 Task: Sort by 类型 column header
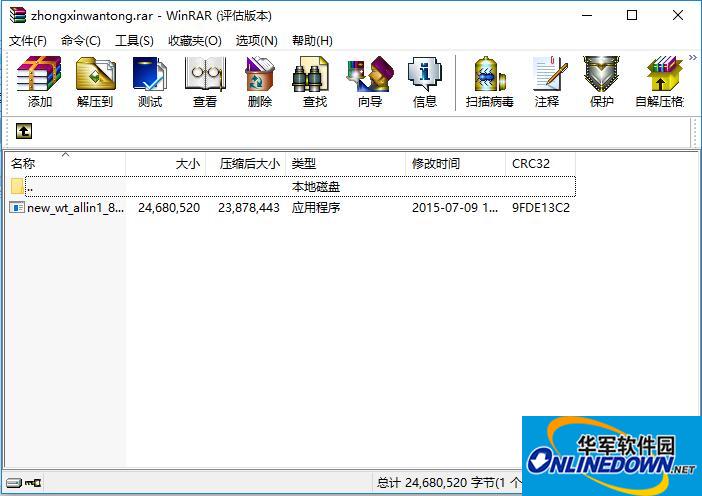[345, 163]
